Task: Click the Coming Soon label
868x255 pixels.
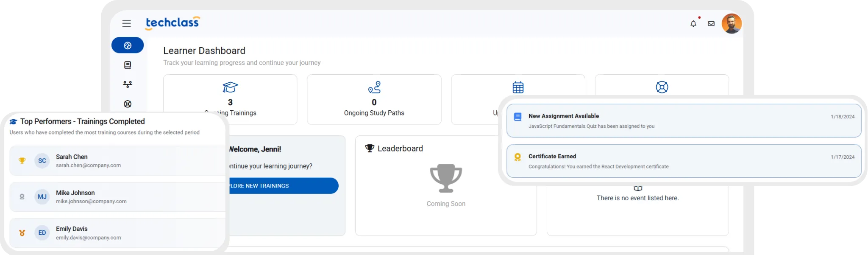Action: pos(446,204)
